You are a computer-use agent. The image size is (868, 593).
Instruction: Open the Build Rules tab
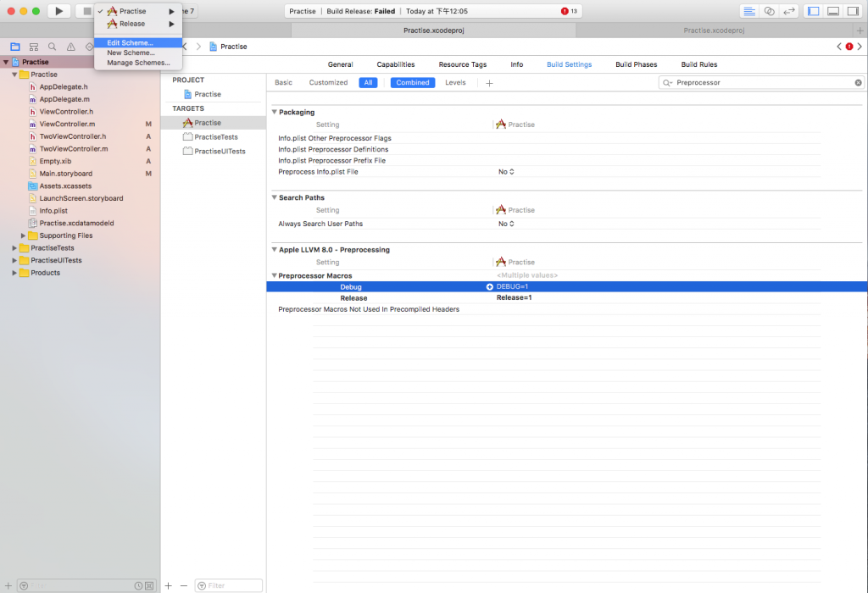point(698,64)
